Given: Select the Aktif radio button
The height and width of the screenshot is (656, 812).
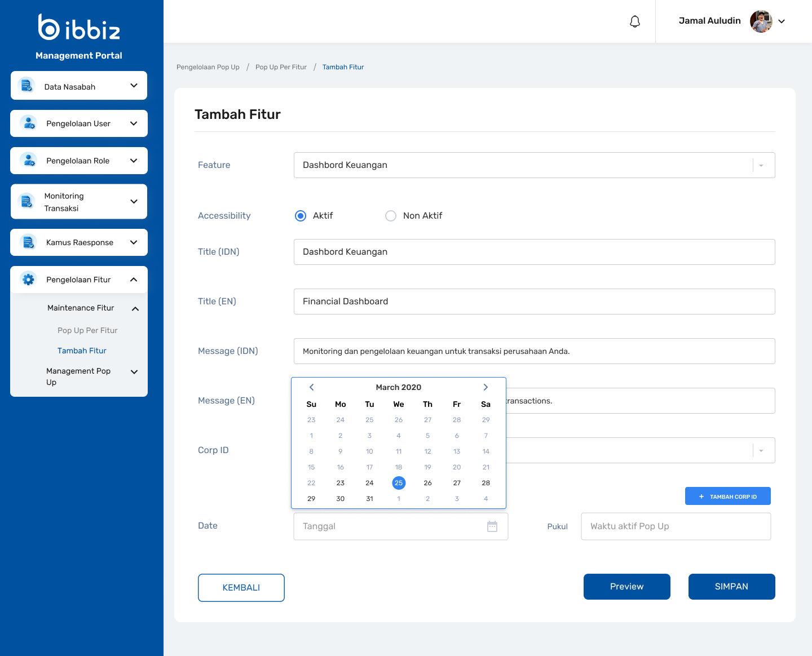Looking at the screenshot, I should point(301,216).
